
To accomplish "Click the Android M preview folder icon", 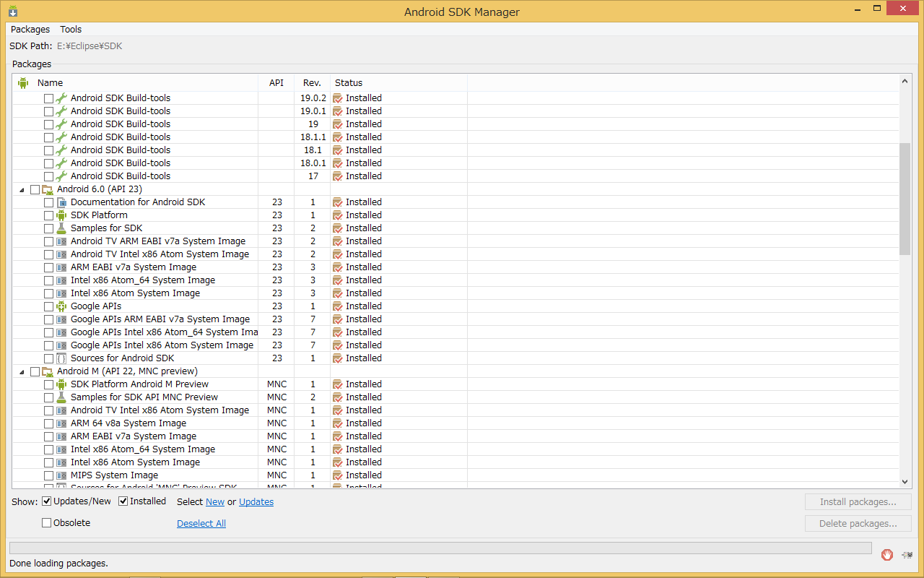I will tap(48, 371).
